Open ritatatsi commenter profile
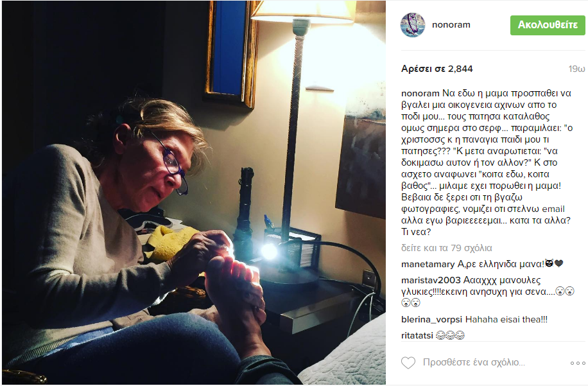 [417, 335]
